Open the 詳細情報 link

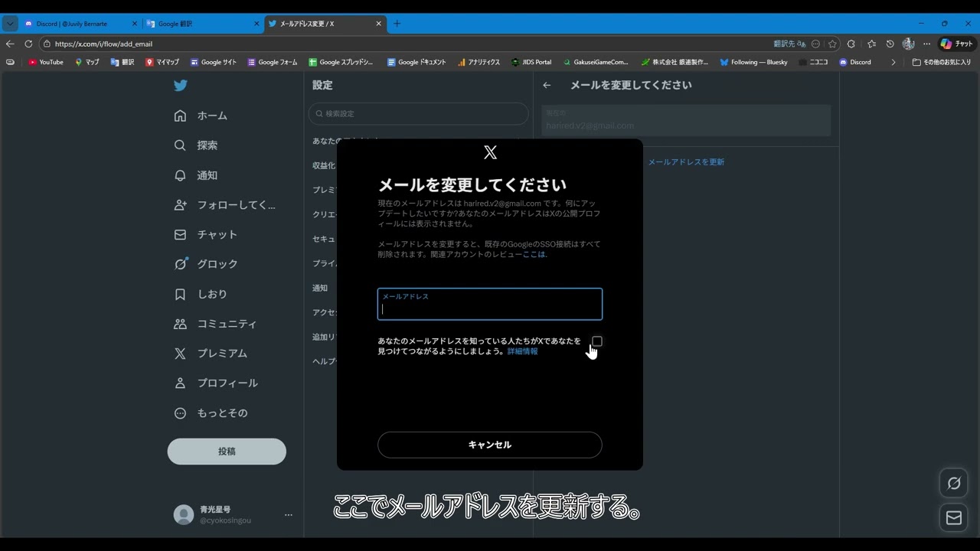click(522, 351)
